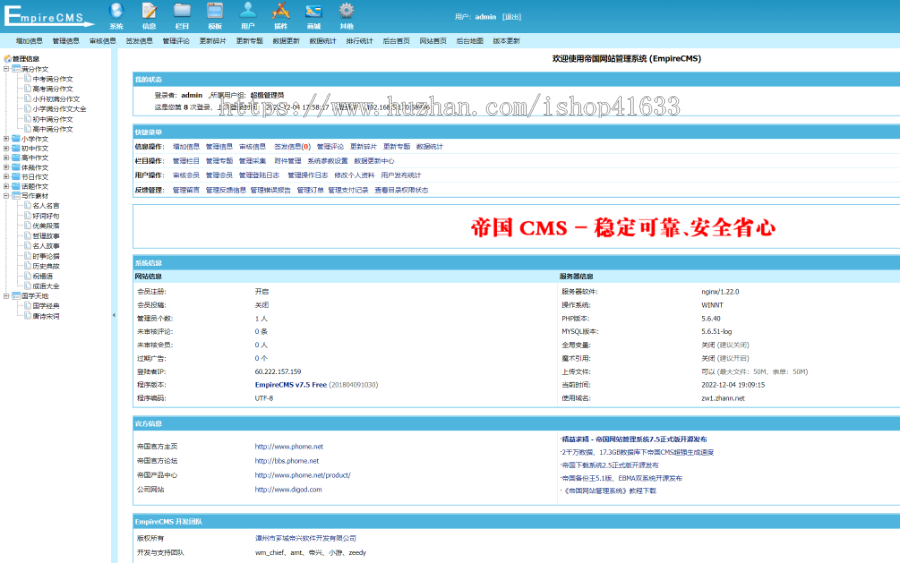This screenshot has width=900, height=563.
Task: Open the 插件 (Plugin) tools icon
Action: (x=281, y=15)
